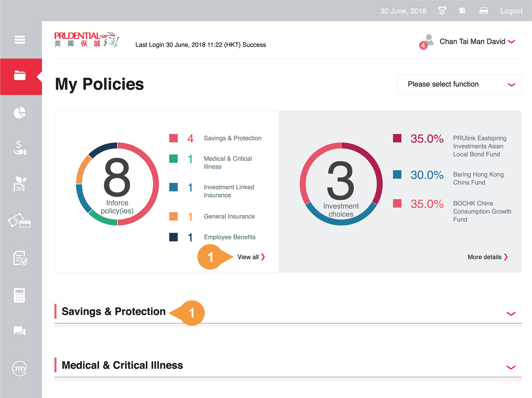The image size is (532, 398).
Task: Click the email contact icon in top bar
Action: click(x=442, y=11)
